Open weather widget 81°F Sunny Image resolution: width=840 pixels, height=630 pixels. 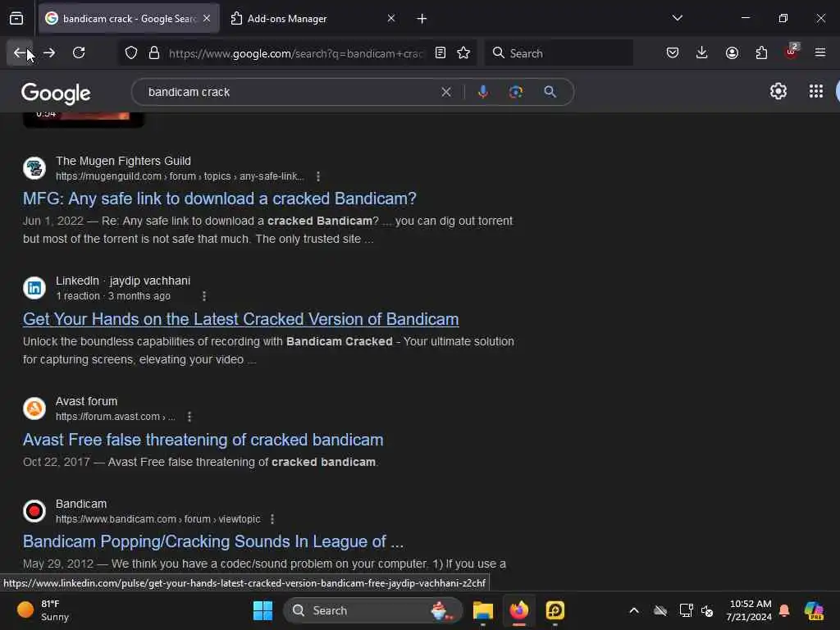[x=43, y=610]
